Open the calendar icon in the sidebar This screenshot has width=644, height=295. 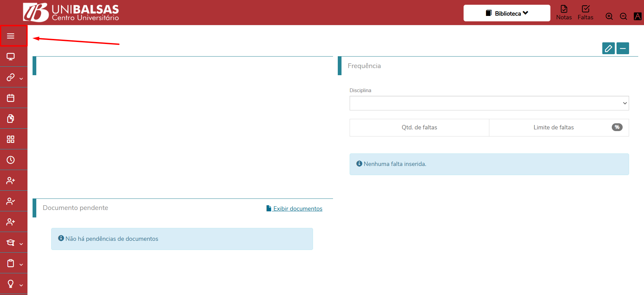11,98
